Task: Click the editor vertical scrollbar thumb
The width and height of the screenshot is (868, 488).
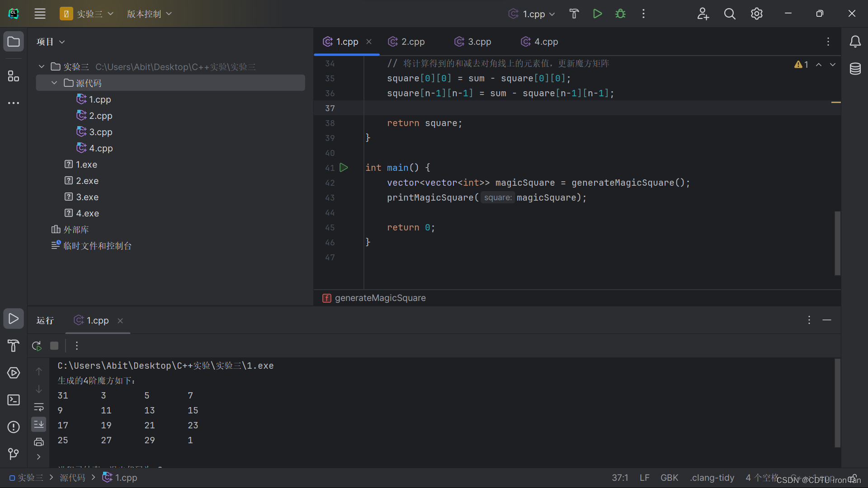Action: (x=837, y=243)
